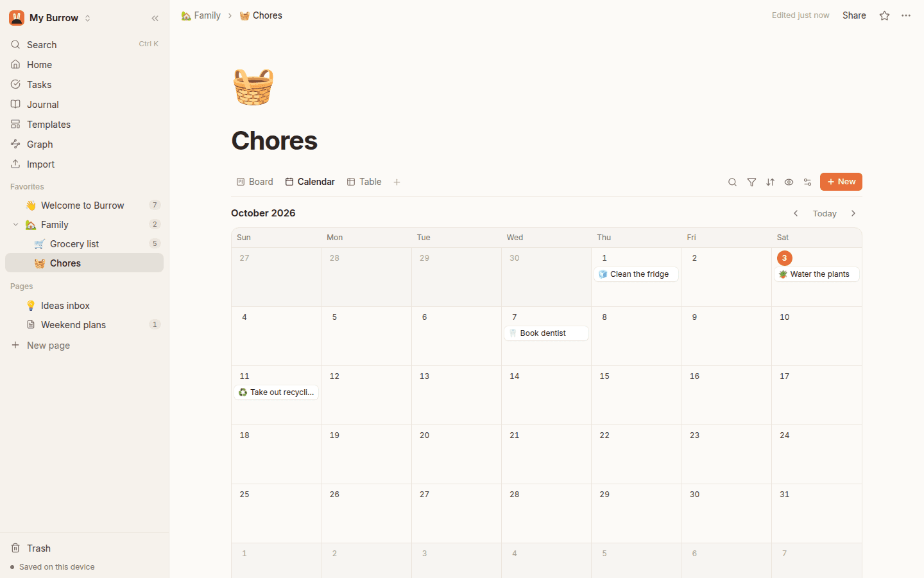Click the Ctrl K shortcut hint
This screenshot has height=578, width=924.
pyautogui.click(x=148, y=44)
